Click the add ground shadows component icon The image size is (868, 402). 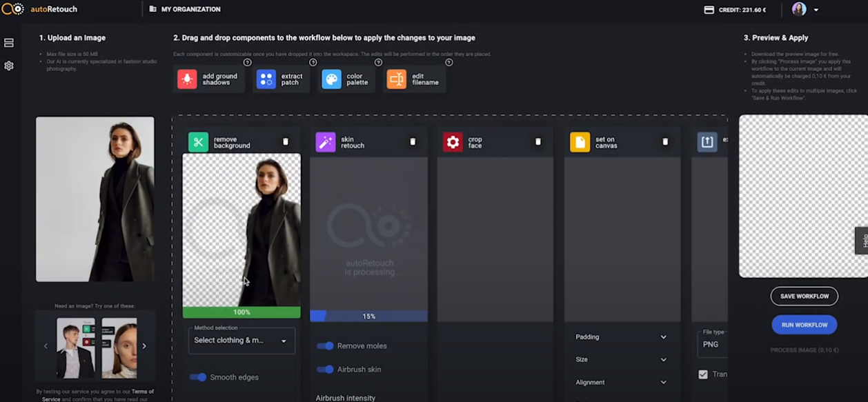coord(187,79)
